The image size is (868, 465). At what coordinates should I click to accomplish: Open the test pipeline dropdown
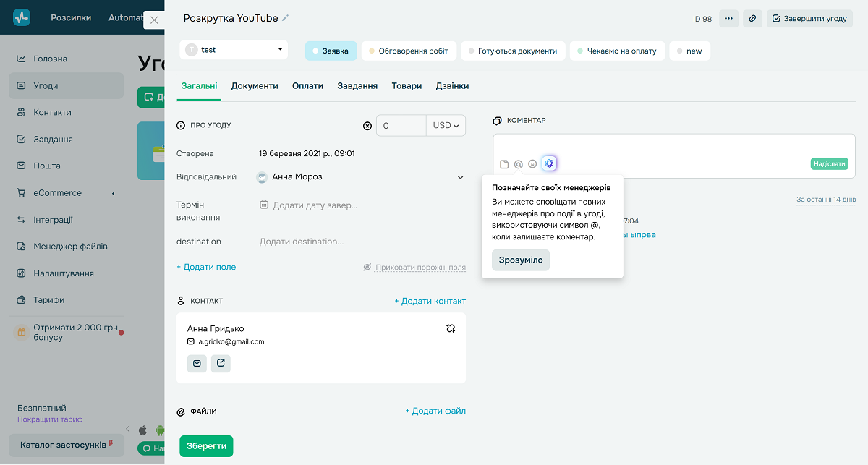(x=234, y=50)
